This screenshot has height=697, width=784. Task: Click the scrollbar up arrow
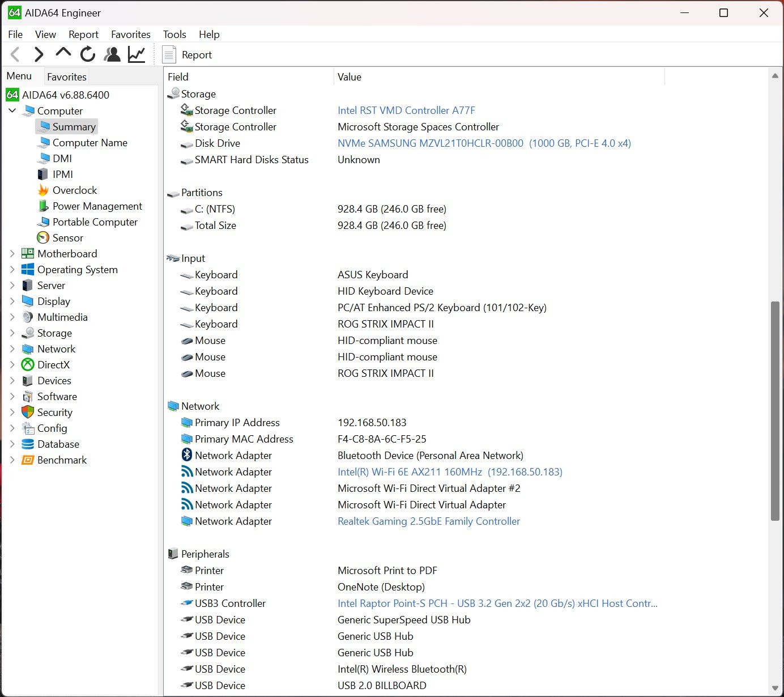[x=775, y=76]
